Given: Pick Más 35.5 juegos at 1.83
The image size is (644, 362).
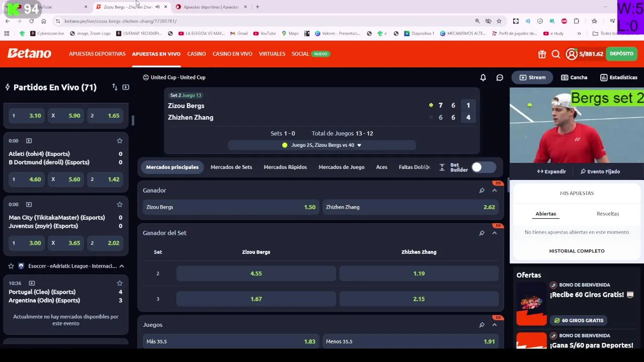Looking at the screenshot, I should [x=231, y=341].
